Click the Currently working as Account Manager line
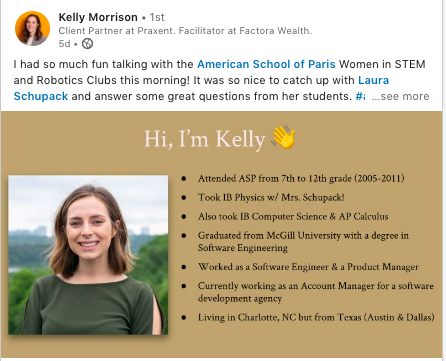Image resolution: width=446 pixels, height=361 pixels. tap(316, 292)
